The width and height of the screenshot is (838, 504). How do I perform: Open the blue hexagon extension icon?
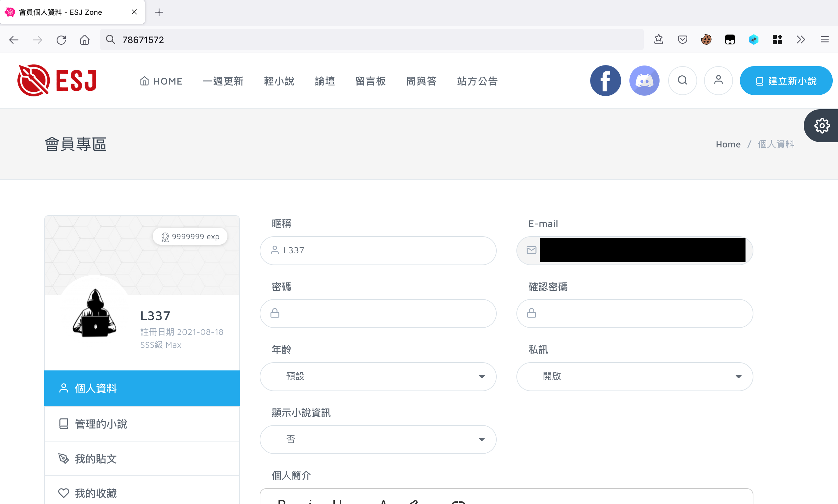[753, 39]
